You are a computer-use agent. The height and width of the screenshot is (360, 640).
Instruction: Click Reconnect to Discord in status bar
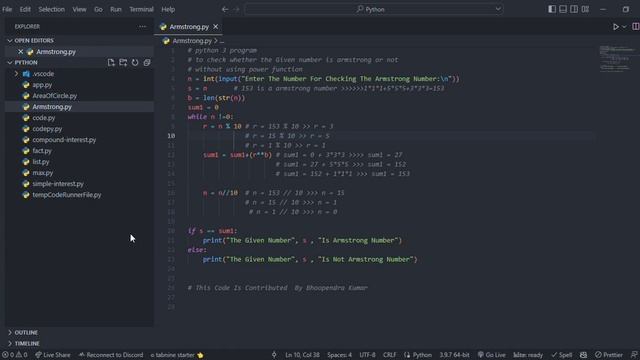pyautogui.click(x=111, y=355)
